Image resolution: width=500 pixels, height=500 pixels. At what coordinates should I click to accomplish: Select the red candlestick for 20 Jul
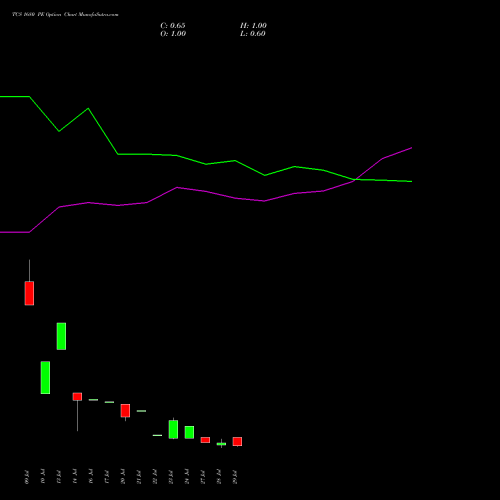pos(125,411)
